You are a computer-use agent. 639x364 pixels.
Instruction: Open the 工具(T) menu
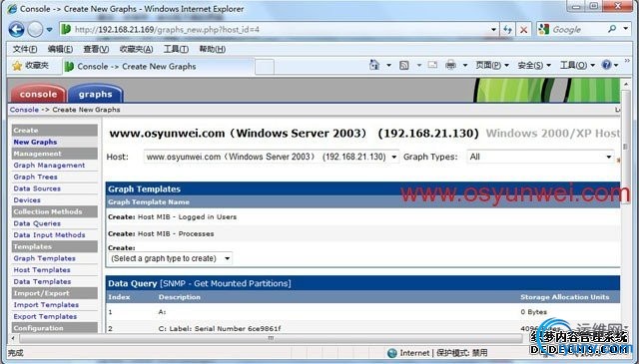[176, 49]
